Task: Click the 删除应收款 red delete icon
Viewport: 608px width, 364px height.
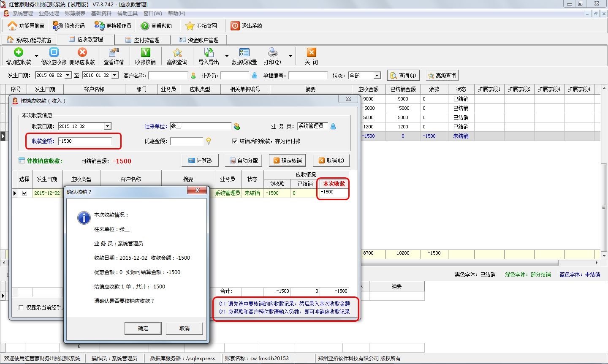Action: click(x=82, y=52)
